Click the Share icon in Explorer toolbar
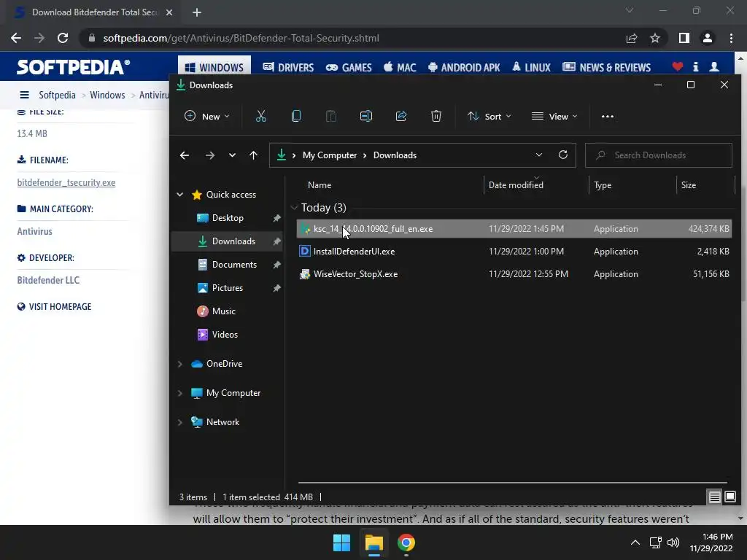The width and height of the screenshot is (747, 560). (x=401, y=116)
